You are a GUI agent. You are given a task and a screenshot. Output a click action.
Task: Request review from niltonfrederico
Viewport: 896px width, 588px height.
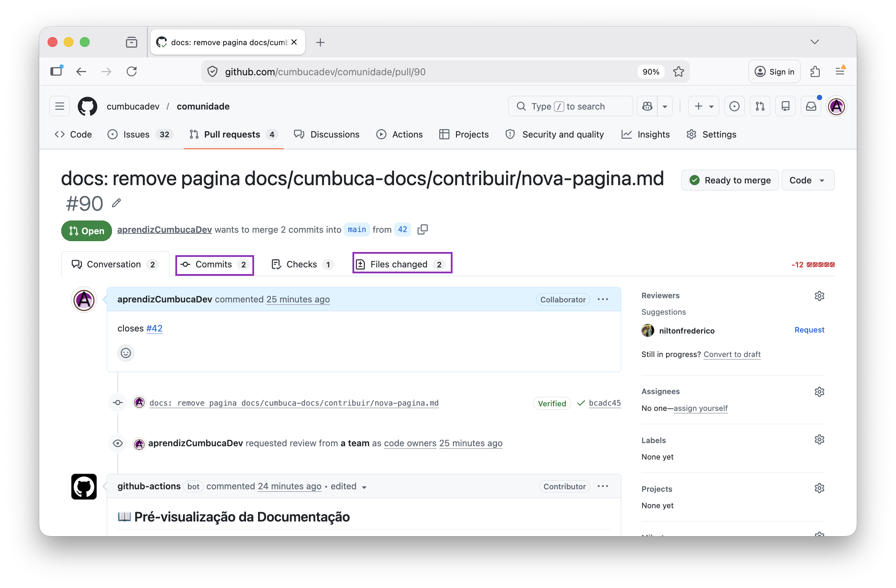coord(809,330)
